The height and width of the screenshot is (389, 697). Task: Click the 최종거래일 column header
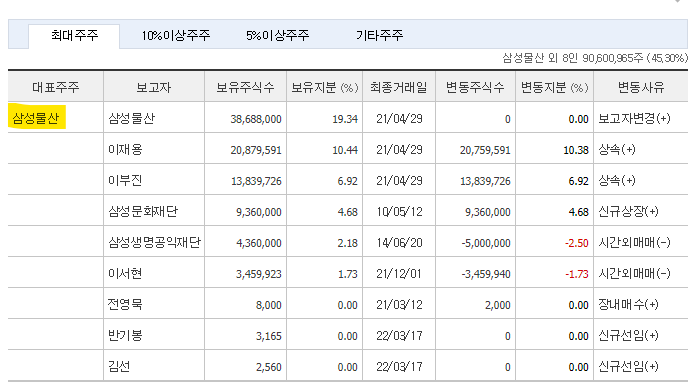(399, 87)
